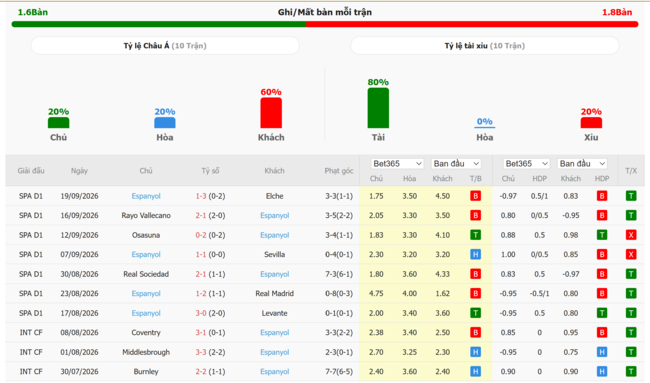Click green T over/under badge in Burnley row
650x383 pixels.
631,371
